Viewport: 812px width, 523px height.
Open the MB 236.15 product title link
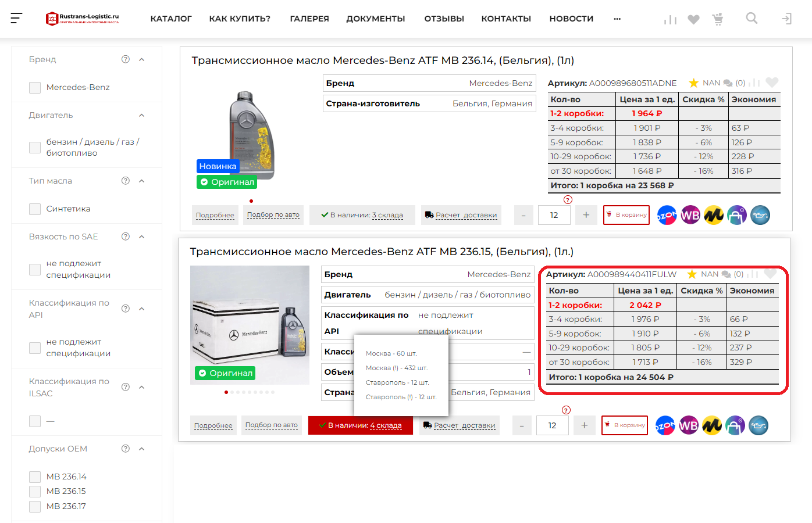382,252
